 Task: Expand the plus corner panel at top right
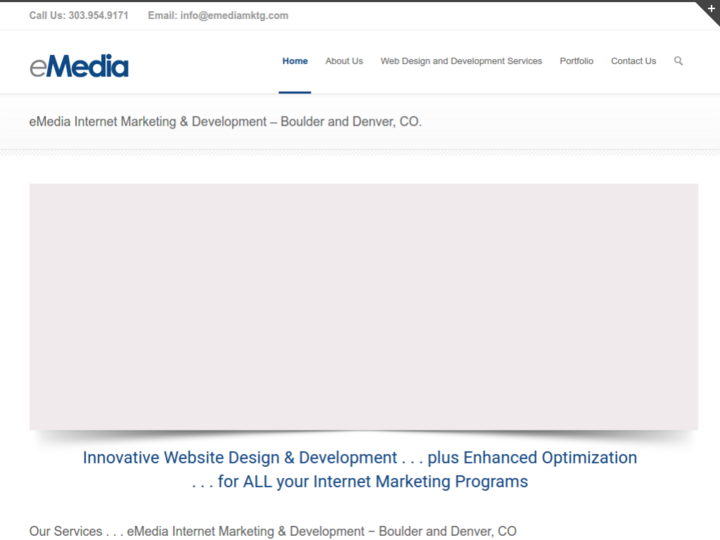711,9
